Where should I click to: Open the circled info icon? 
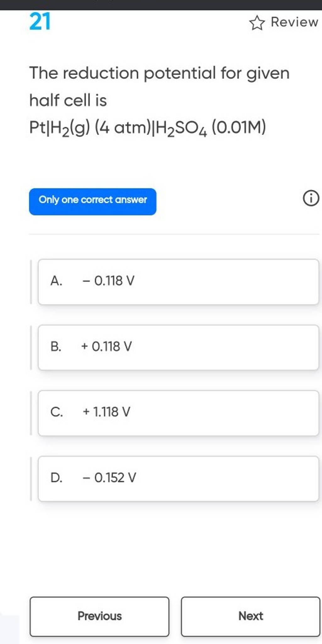tap(311, 199)
